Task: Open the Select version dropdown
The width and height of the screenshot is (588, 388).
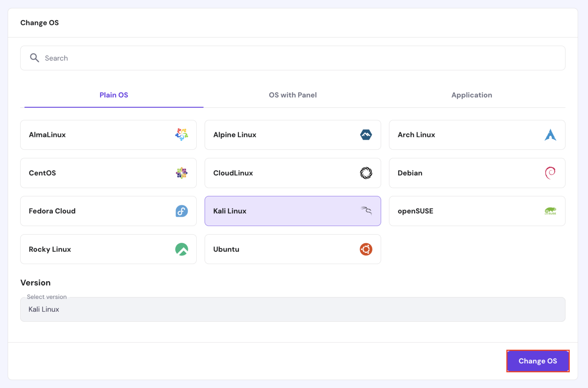Action: click(x=292, y=309)
